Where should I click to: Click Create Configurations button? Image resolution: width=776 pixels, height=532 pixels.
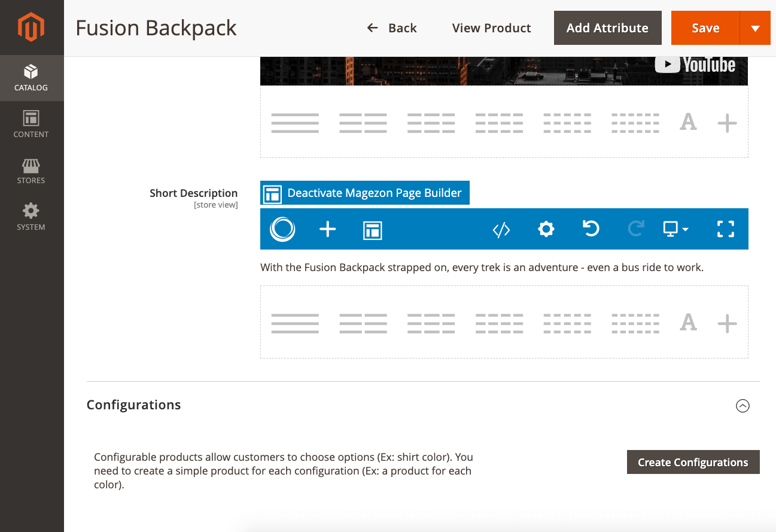click(693, 462)
